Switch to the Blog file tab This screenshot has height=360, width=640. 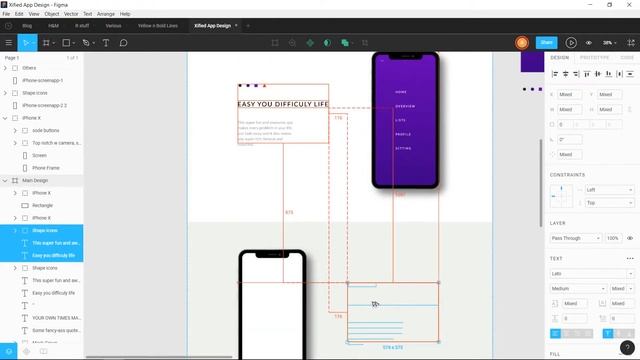click(27, 26)
